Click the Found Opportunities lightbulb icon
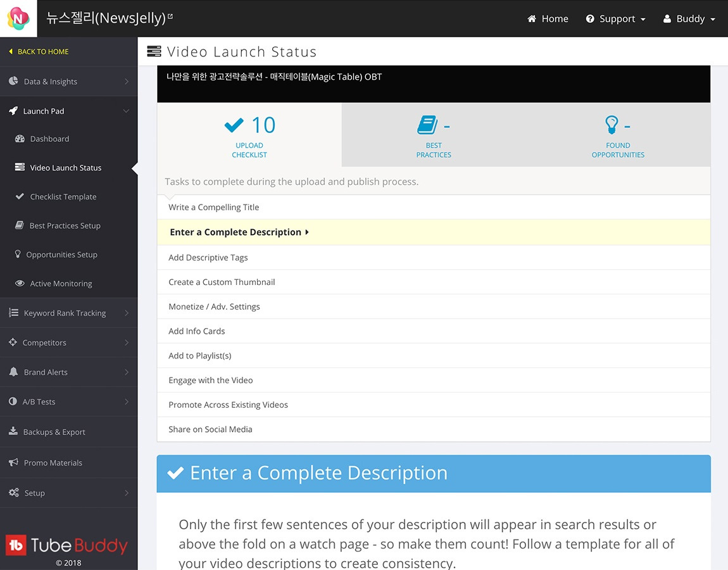The height and width of the screenshot is (570, 728). 612,125
